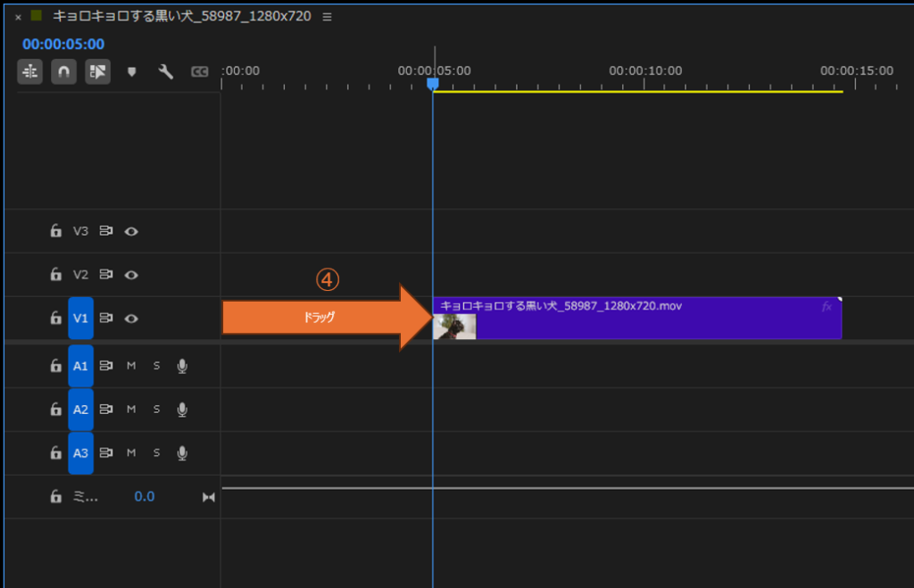Click the mix track output icon beside 0.0
The width and height of the screenshot is (914, 588).
pyautogui.click(x=209, y=497)
